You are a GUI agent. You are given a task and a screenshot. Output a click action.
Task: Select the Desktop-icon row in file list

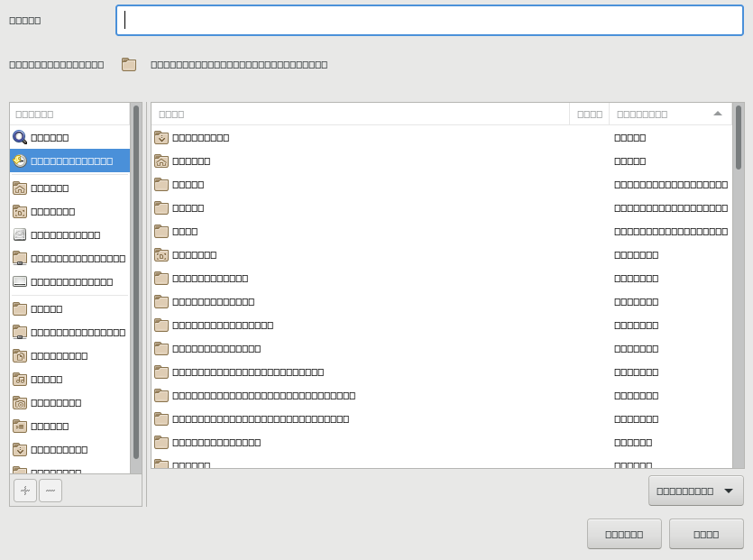point(442,254)
